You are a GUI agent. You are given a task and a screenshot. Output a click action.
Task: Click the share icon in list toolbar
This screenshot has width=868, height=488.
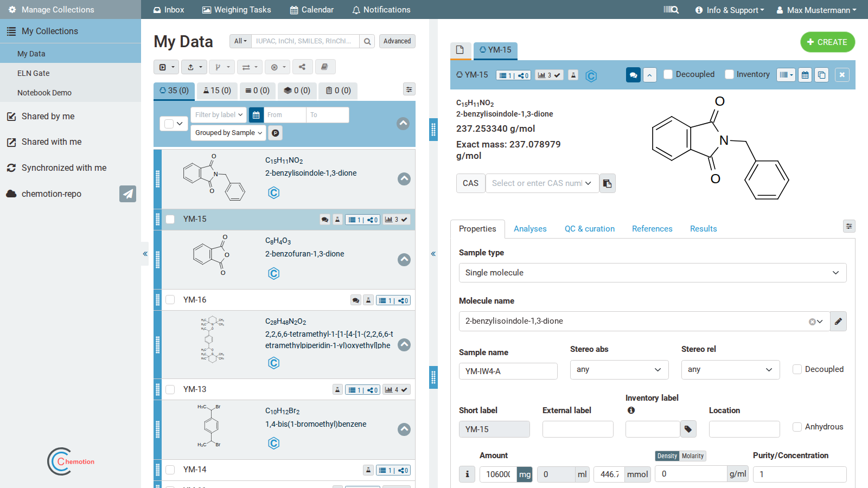[x=302, y=67]
